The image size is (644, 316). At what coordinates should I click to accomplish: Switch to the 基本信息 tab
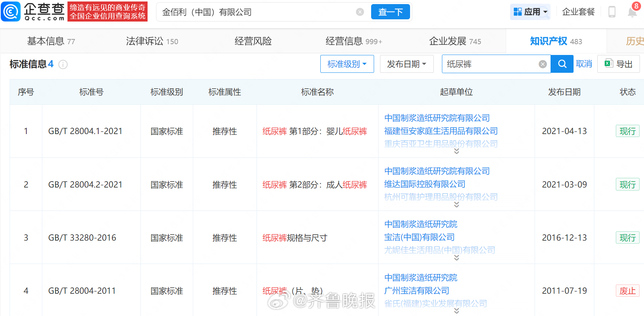51,41
